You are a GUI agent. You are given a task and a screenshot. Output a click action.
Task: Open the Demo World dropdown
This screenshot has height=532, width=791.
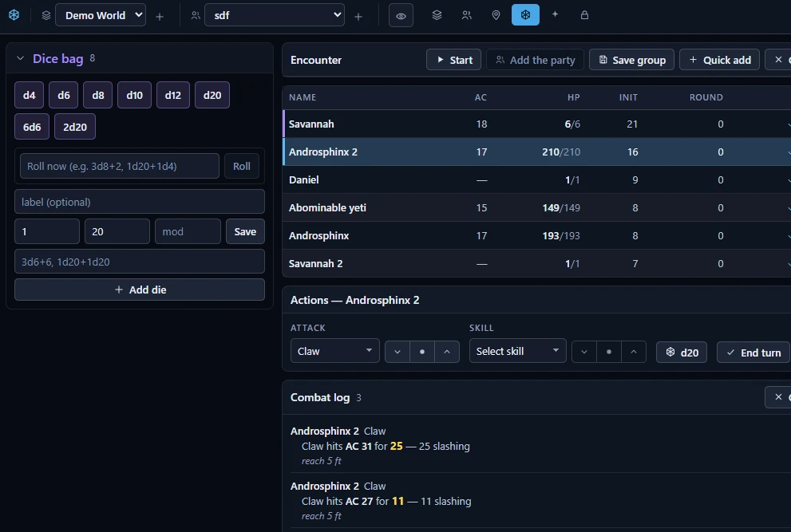pyautogui.click(x=101, y=15)
